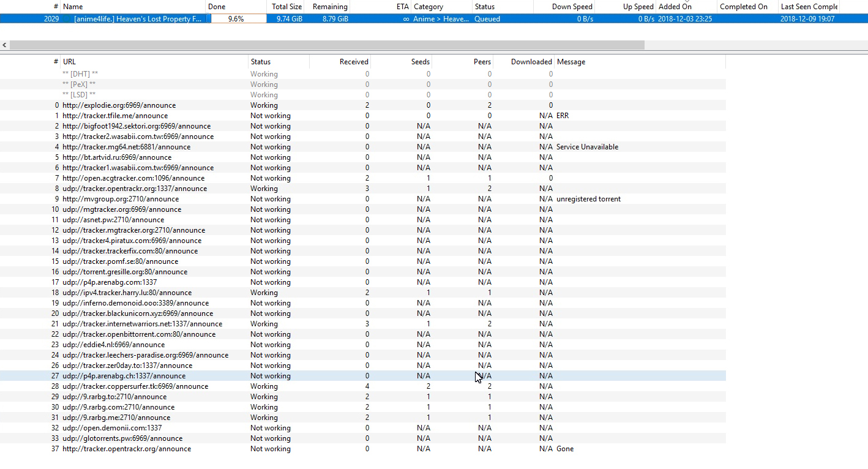This screenshot has width=868, height=469.
Task: Select tracker http://open.acgtracker.com:1096/announce
Action: click(x=363, y=178)
